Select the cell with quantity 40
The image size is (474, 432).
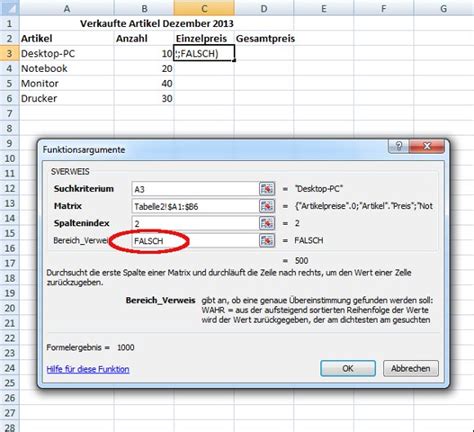pos(144,83)
